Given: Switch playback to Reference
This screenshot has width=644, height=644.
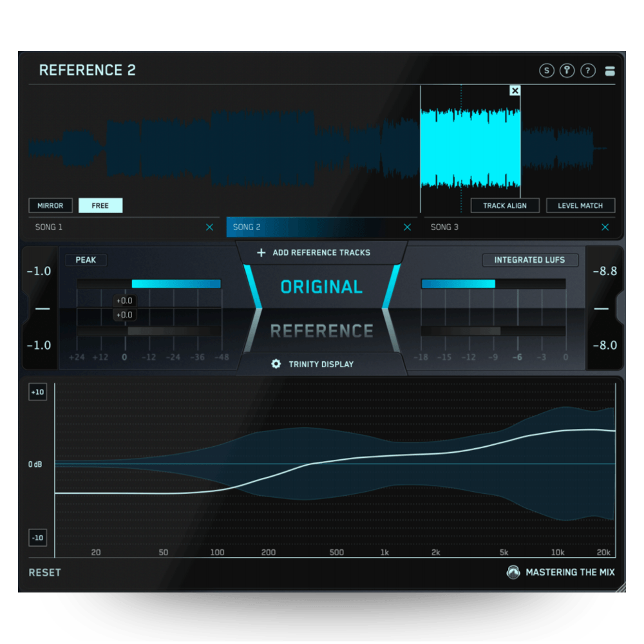Looking at the screenshot, I should pyautogui.click(x=321, y=330).
